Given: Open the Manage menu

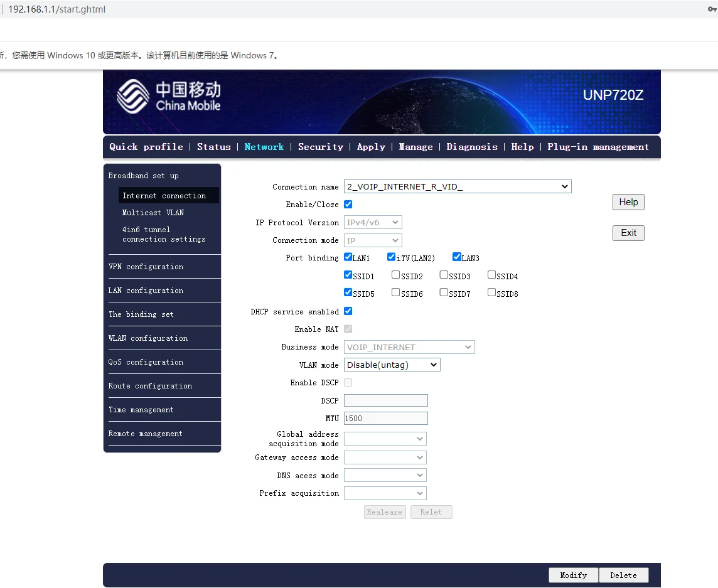Looking at the screenshot, I should point(415,147).
